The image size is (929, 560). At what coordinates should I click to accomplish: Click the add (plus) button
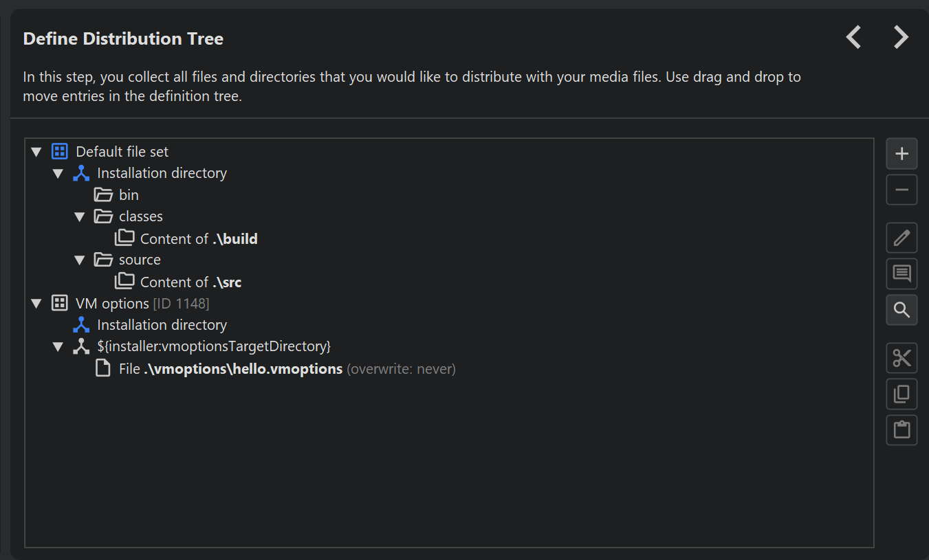coord(901,154)
